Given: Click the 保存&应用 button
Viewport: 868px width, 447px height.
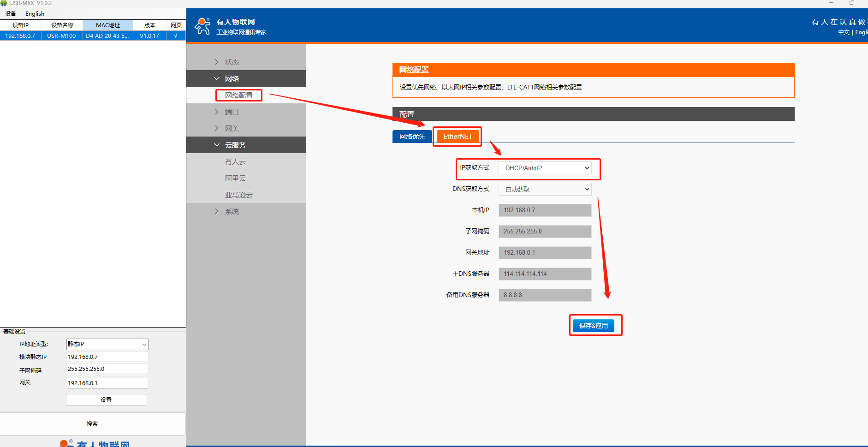Looking at the screenshot, I should coord(593,326).
